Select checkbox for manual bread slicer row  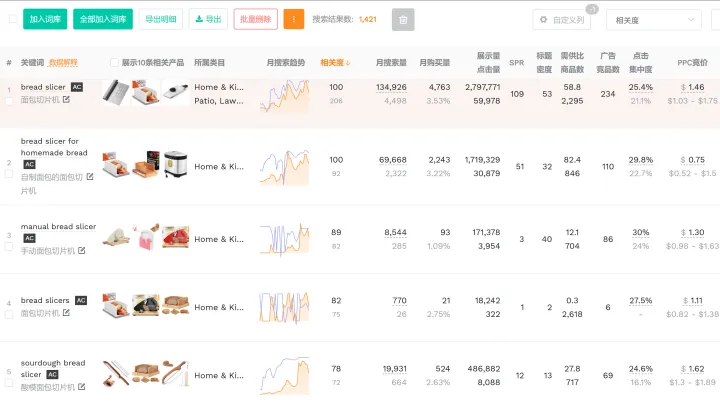click(x=9, y=247)
